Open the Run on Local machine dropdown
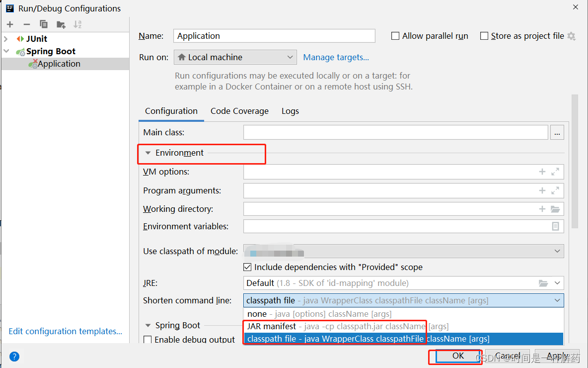The width and height of the screenshot is (588, 368). [x=235, y=57]
